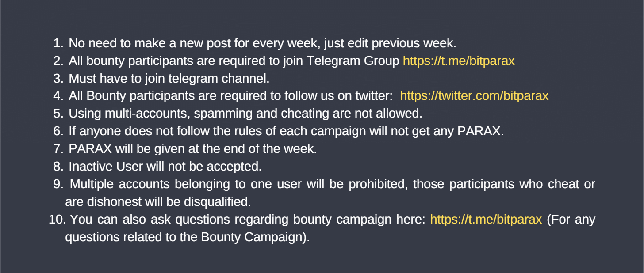Open the twitter.com/bitparax link
644x273 pixels.
474,96
